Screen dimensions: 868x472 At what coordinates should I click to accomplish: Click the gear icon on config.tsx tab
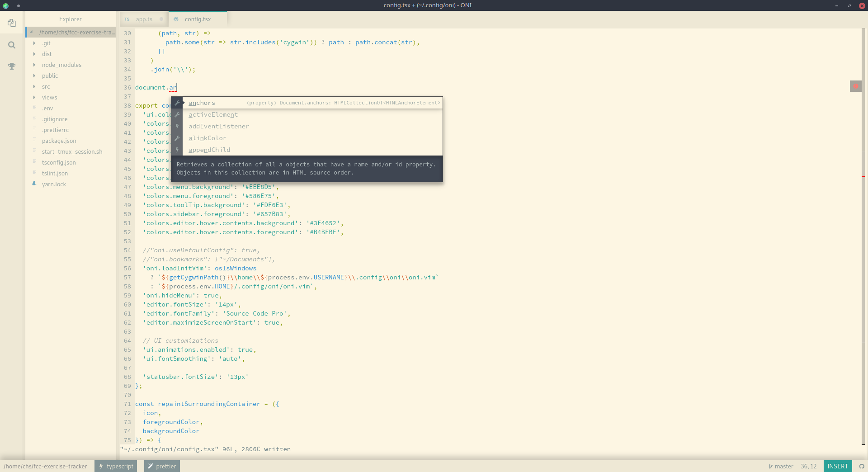176,19
